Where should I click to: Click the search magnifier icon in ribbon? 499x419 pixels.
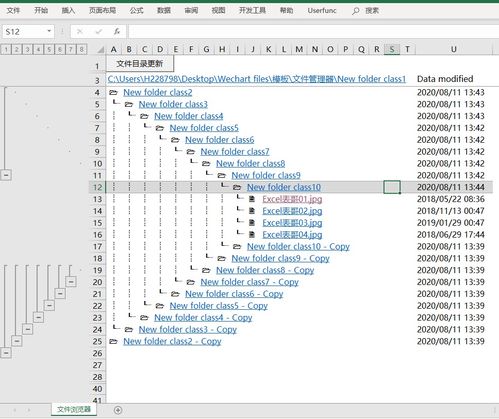(x=356, y=11)
